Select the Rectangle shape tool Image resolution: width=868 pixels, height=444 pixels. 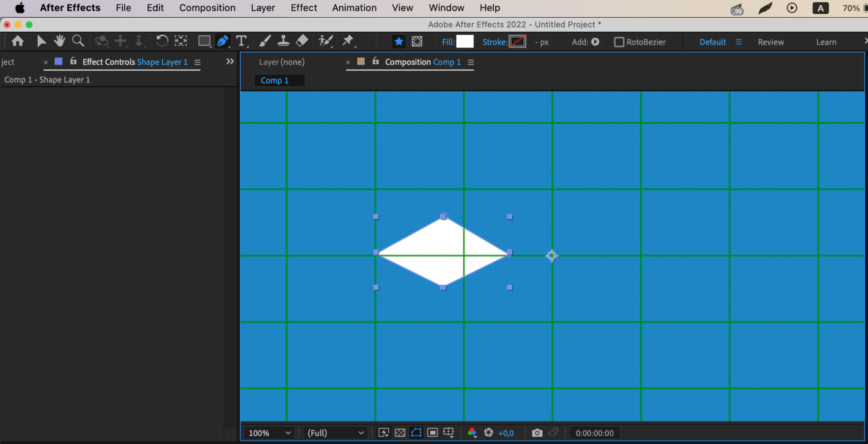tap(204, 41)
